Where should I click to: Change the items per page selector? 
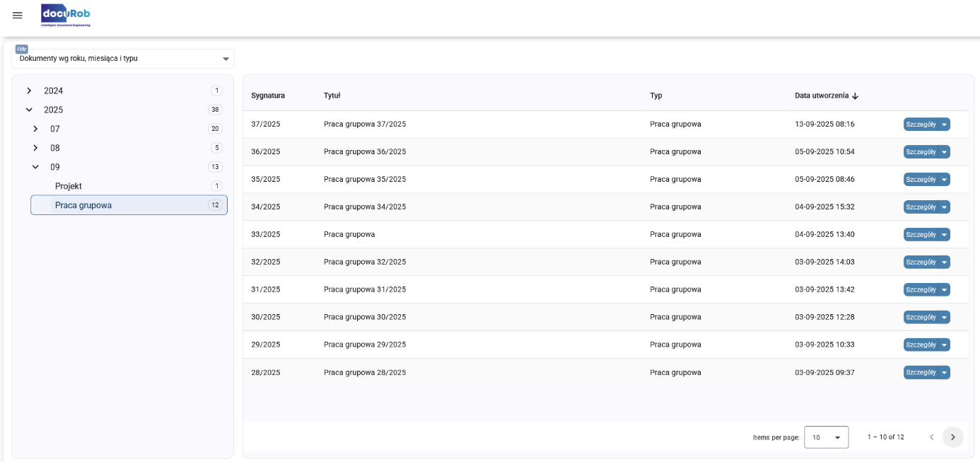point(826,437)
